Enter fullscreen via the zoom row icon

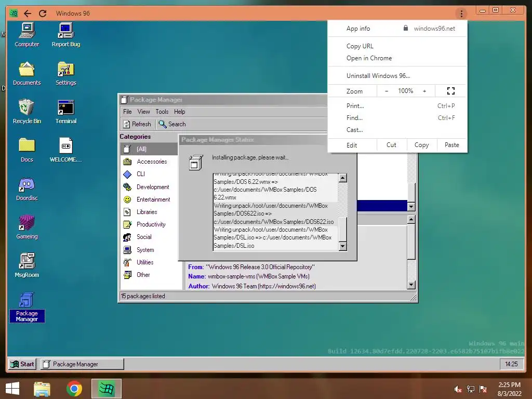point(451,91)
